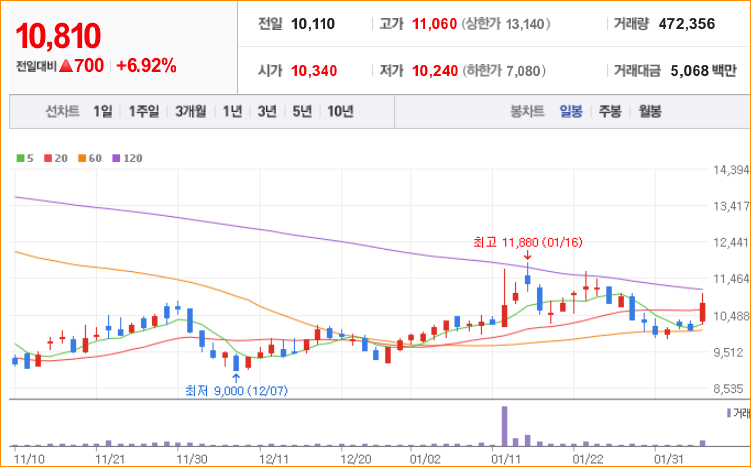751x467 pixels.
Task: Click the purple 거래 volume legend marker
Action: [729, 412]
